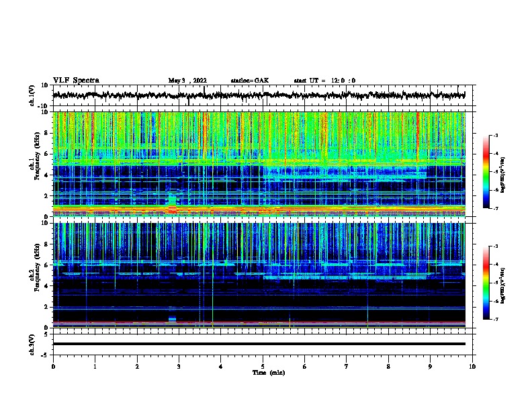Click the time axis tick label "3"
The image size is (532, 411).
(x=179, y=367)
